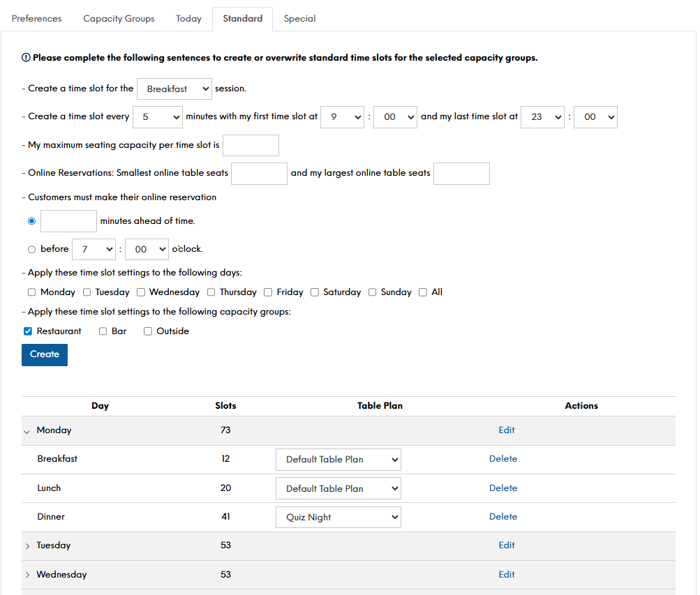Open the Breakfast session dropdown
This screenshot has height=595, width=700.
(174, 89)
